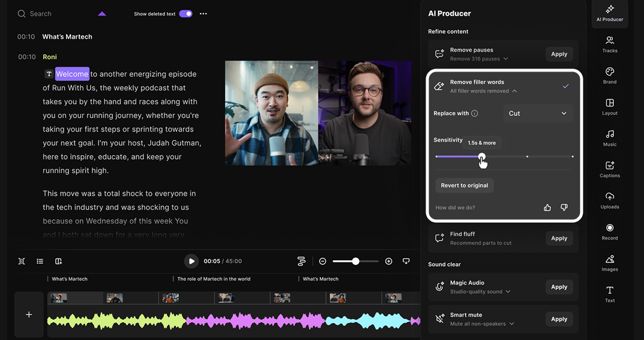This screenshot has width=644, height=340.
Task: Click the Revert to original button
Action: pos(464,186)
